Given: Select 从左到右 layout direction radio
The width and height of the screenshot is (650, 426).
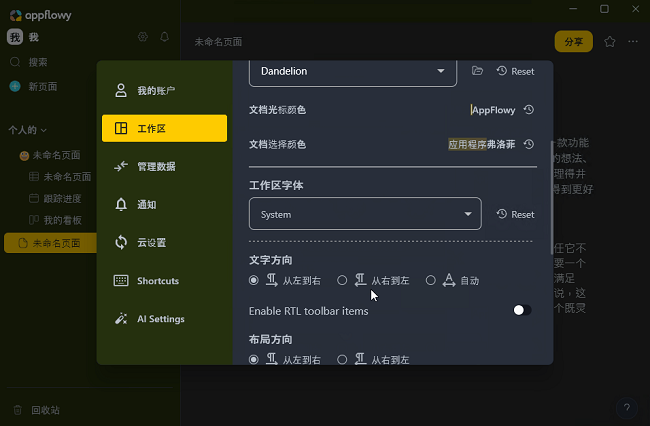Looking at the screenshot, I should [254, 359].
